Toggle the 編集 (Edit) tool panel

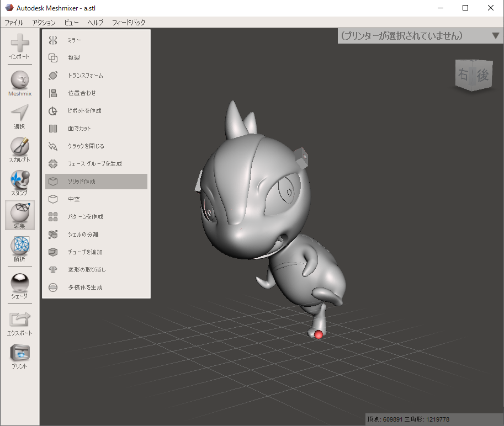(20, 216)
